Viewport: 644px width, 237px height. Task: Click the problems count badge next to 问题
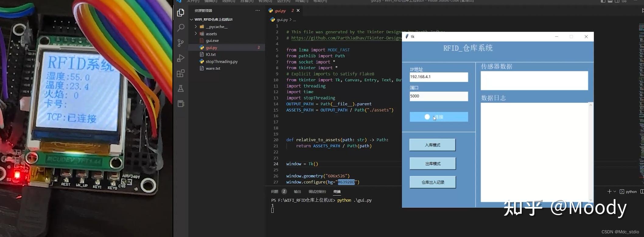point(284,191)
